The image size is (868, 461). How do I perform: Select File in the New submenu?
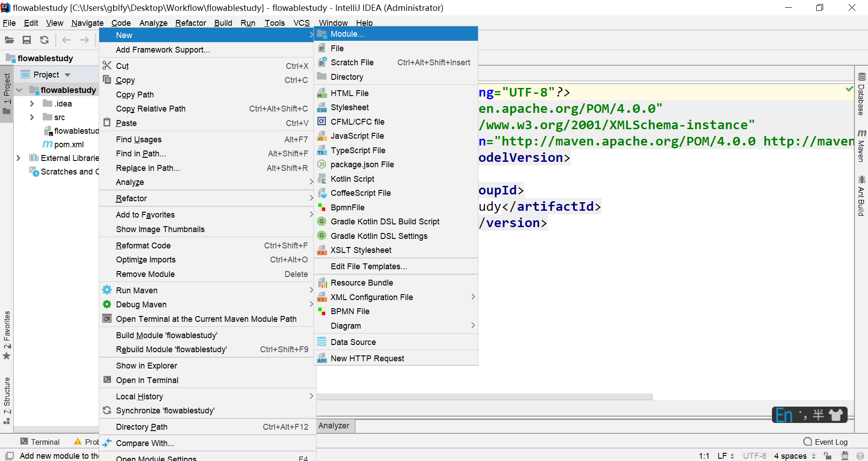396,49
